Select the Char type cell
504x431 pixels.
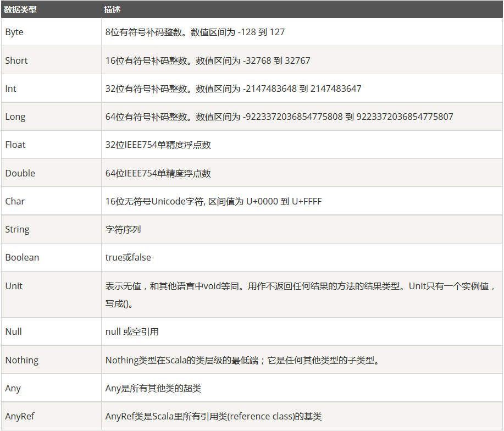52,201
